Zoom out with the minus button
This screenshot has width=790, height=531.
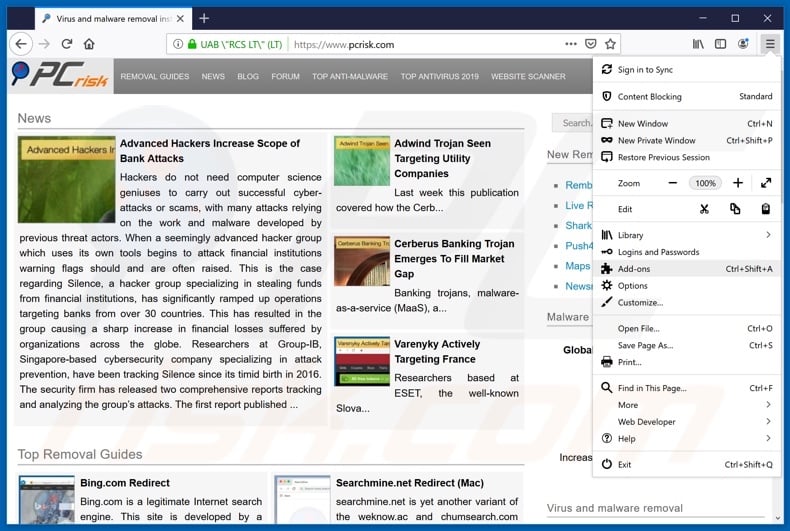coord(673,183)
